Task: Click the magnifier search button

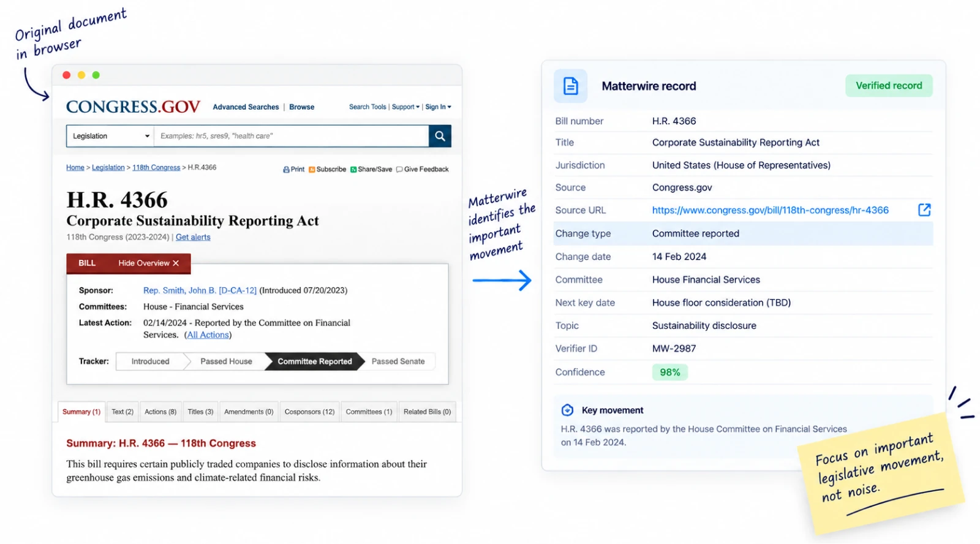Action: [440, 136]
